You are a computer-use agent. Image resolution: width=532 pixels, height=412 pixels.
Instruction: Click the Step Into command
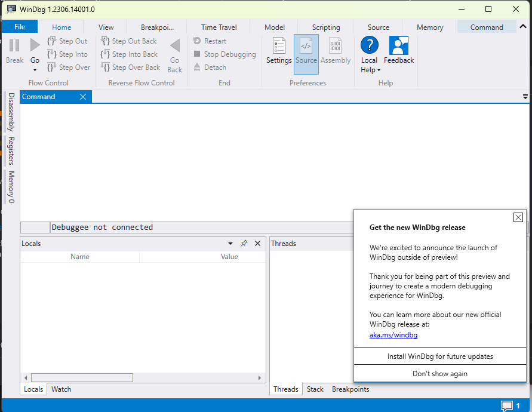67,54
